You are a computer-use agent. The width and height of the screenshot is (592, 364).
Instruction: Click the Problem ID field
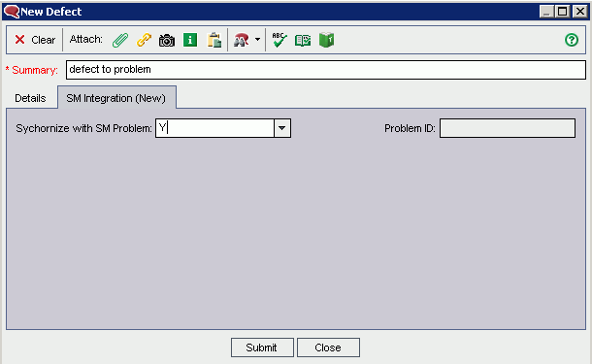[508, 128]
